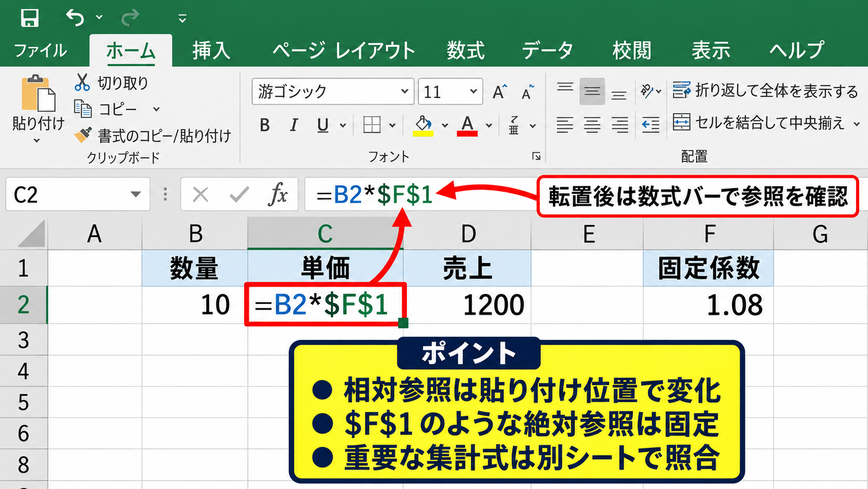Image resolution: width=868 pixels, height=489 pixels.
Task: Click 書式のコピー/貼り付け format painter
Action: [153, 136]
